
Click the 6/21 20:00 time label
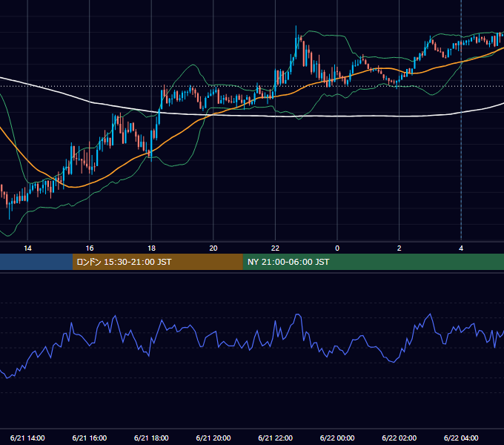(x=213, y=438)
